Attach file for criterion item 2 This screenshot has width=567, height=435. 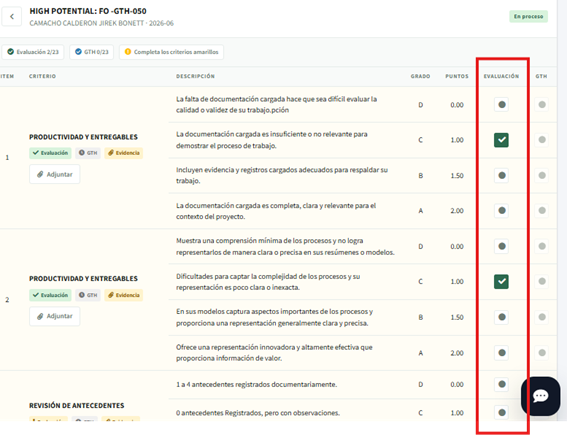click(x=55, y=316)
